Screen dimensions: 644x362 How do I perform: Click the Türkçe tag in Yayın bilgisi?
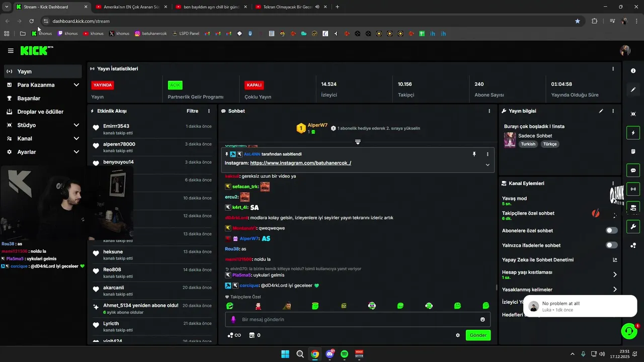coord(550,144)
